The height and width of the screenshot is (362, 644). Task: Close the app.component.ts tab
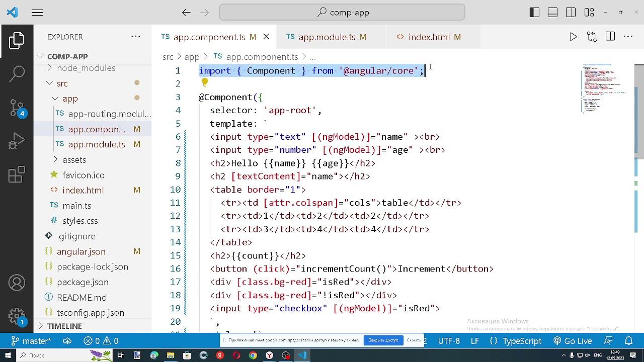point(266,37)
